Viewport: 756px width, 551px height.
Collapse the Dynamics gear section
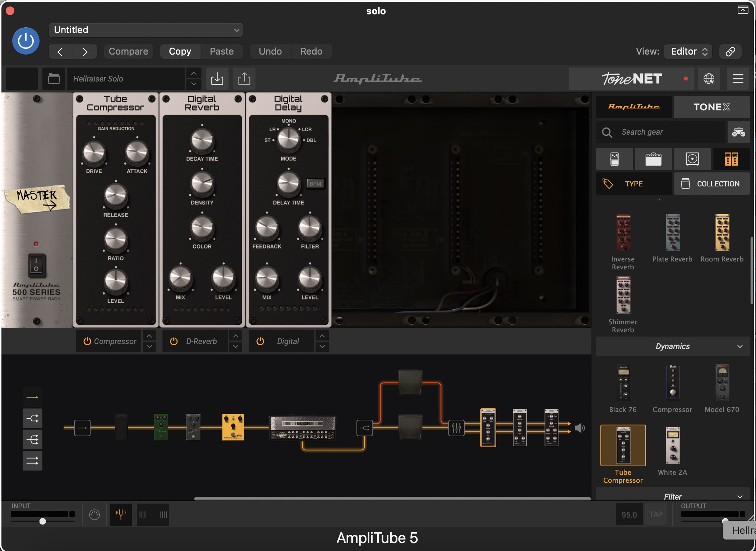[x=739, y=347]
